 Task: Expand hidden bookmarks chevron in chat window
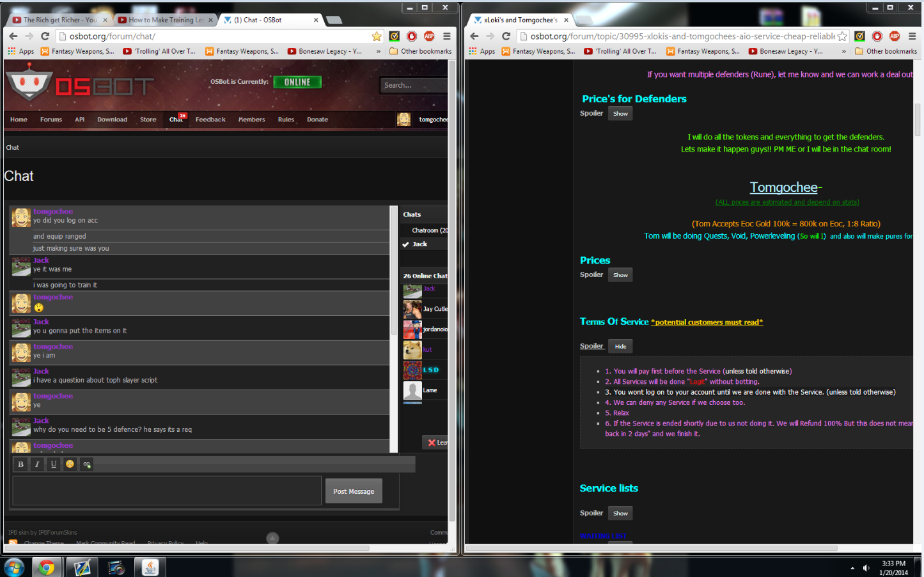(x=378, y=51)
